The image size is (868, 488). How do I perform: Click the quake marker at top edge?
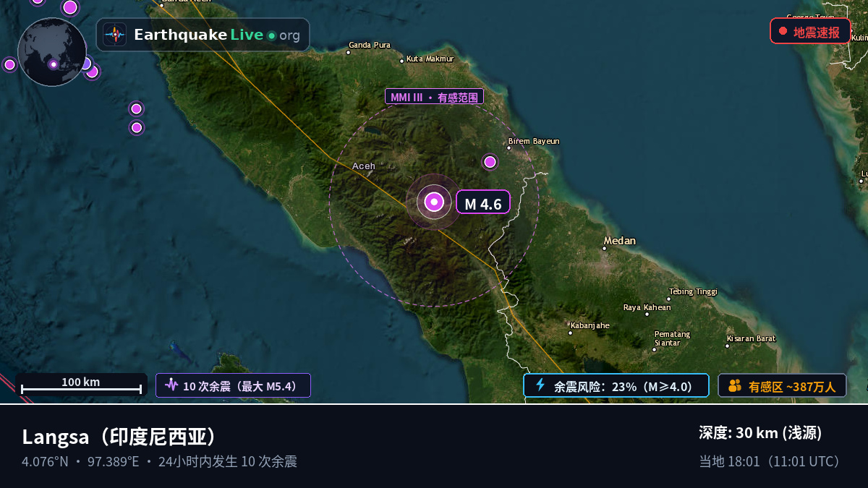[70, 7]
